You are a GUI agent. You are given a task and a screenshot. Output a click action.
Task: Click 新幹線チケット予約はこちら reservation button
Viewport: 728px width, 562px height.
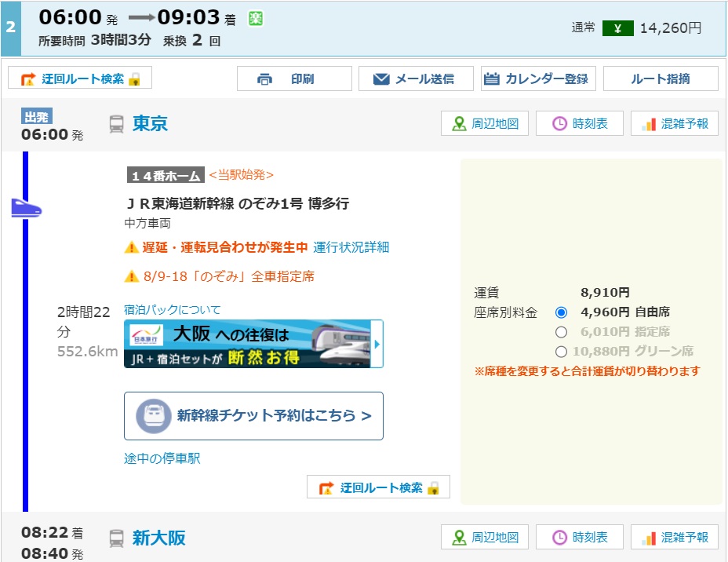[x=253, y=416]
